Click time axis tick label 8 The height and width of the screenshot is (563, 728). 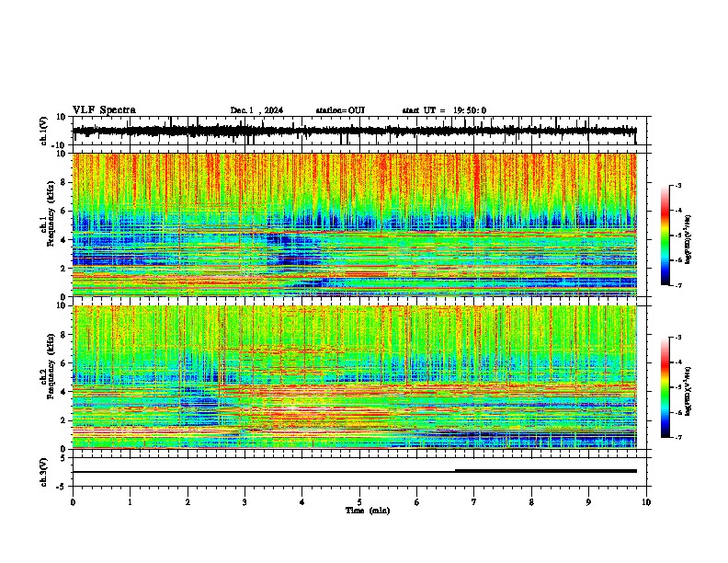(531, 502)
